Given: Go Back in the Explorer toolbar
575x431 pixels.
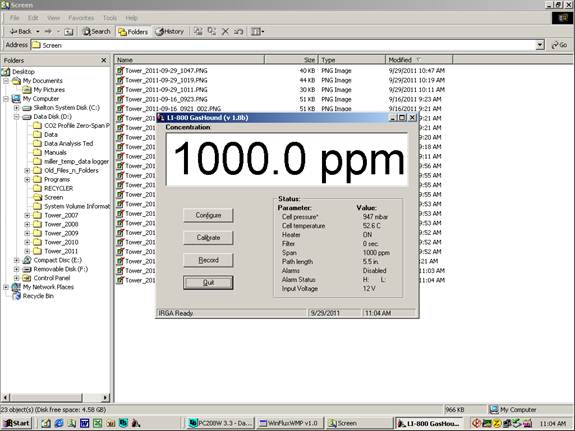Looking at the screenshot, I should pos(20,32).
